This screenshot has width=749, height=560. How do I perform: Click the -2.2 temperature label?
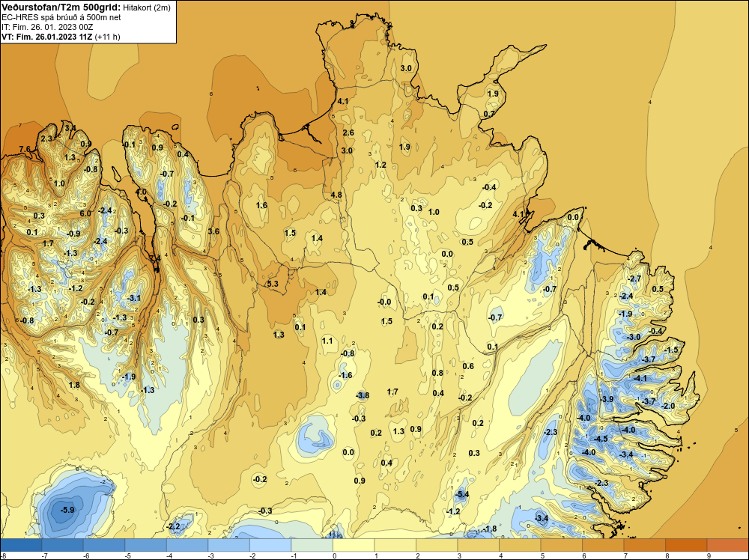click(x=173, y=526)
